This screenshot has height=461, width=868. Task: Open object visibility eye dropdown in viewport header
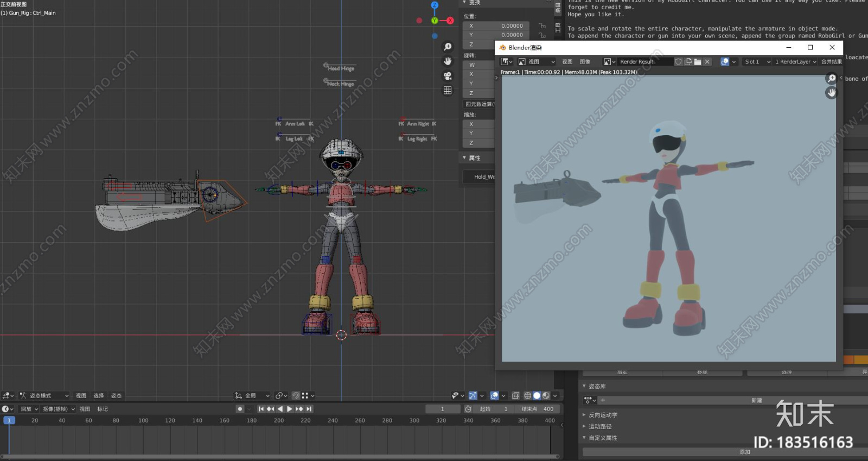(x=458, y=396)
